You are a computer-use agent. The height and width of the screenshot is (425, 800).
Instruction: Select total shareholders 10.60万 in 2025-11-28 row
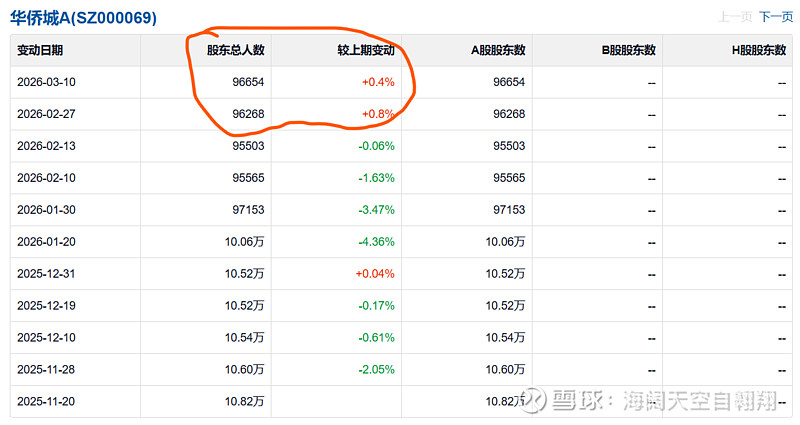pyautogui.click(x=244, y=369)
